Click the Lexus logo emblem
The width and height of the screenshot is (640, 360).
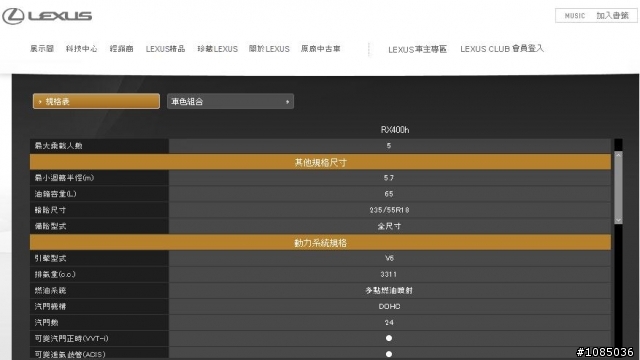click(x=13, y=16)
